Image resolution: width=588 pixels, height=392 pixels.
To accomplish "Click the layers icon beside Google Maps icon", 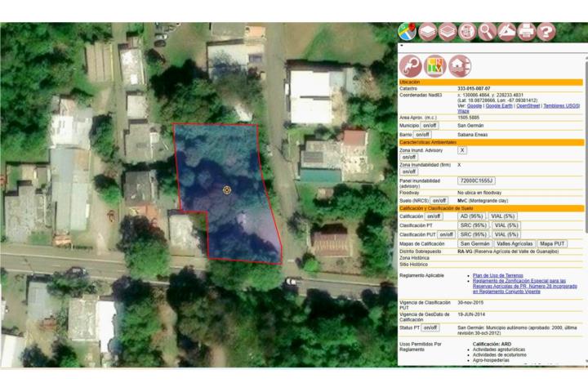I will 427,32.
